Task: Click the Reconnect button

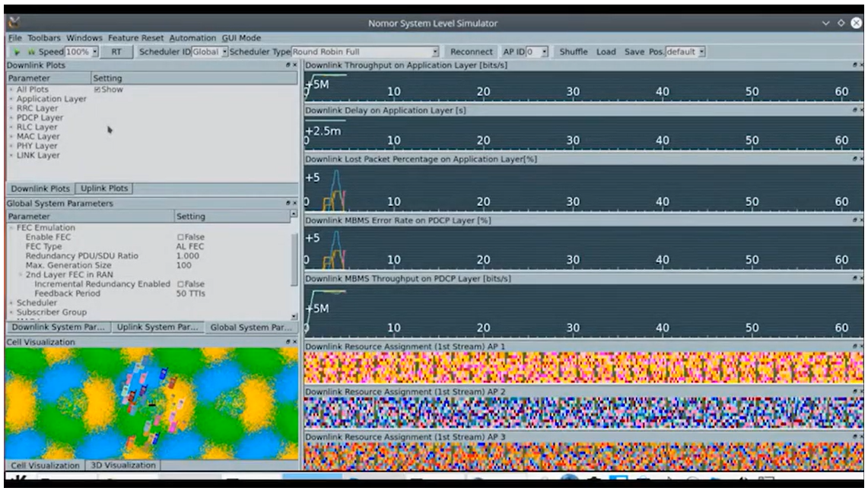Action: pyautogui.click(x=472, y=52)
